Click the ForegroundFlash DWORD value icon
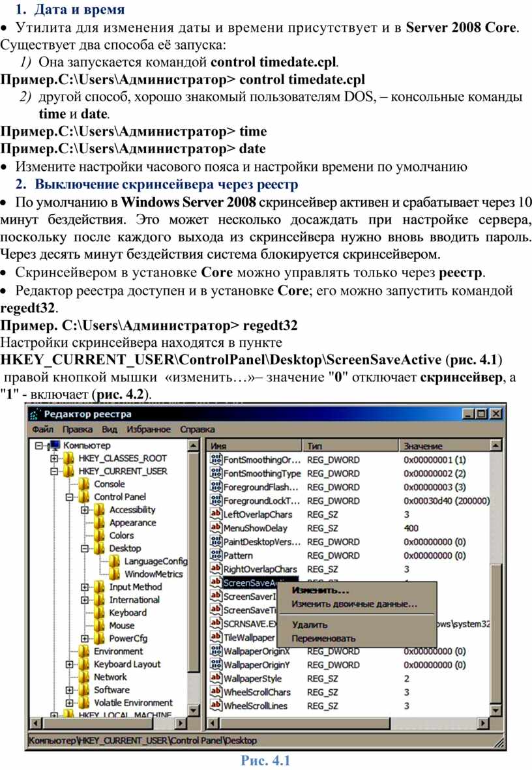Image resolution: width=532 pixels, height=770 pixels. pos(216,487)
